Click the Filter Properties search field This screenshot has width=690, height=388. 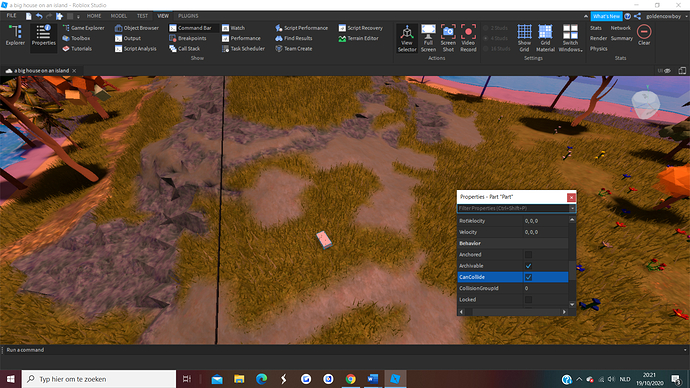tap(513, 208)
